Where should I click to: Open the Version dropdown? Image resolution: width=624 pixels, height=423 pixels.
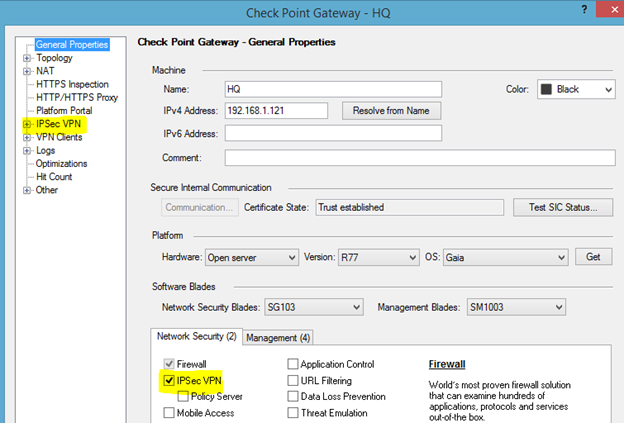click(378, 257)
